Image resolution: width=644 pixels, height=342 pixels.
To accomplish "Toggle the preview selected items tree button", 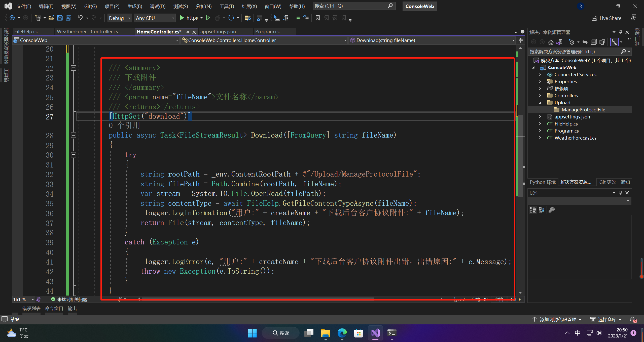I will (614, 42).
